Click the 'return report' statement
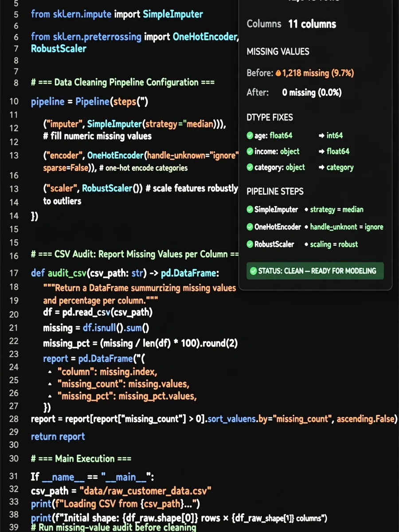 [x=58, y=437]
